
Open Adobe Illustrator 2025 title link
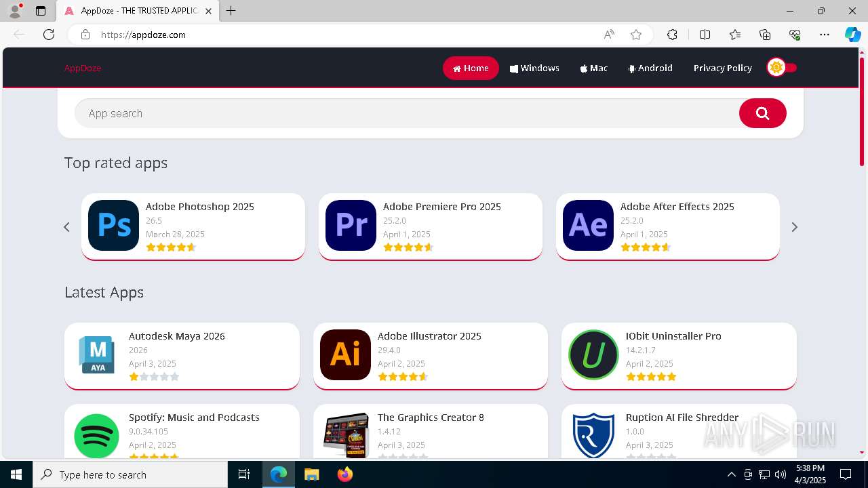coord(429,336)
